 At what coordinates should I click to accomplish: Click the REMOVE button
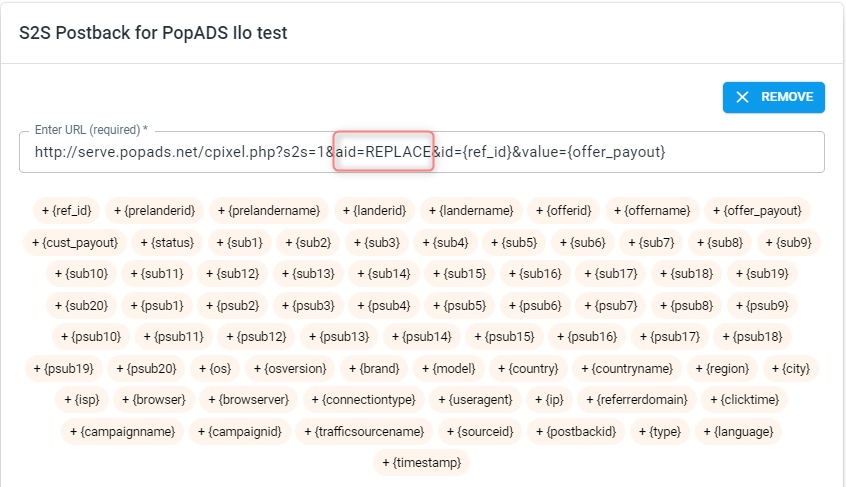point(773,97)
